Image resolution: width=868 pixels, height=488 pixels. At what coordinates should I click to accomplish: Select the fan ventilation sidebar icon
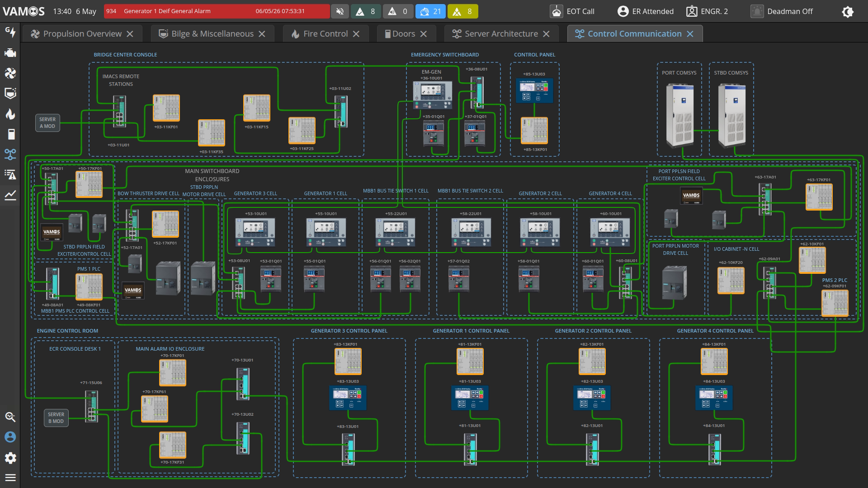click(x=10, y=73)
